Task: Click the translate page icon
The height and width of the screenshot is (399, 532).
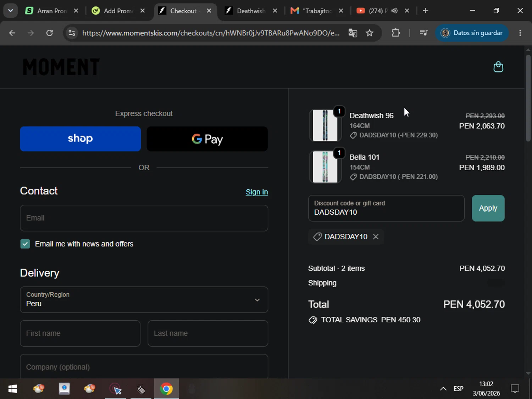Action: 353,33
